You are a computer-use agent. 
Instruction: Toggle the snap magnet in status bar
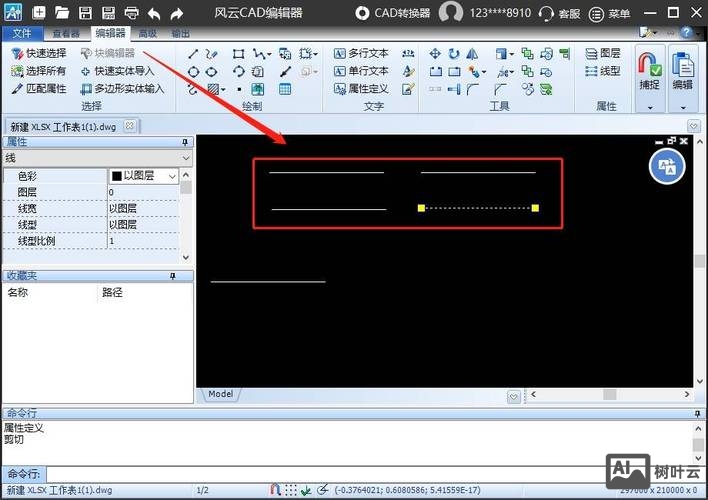(x=275, y=490)
